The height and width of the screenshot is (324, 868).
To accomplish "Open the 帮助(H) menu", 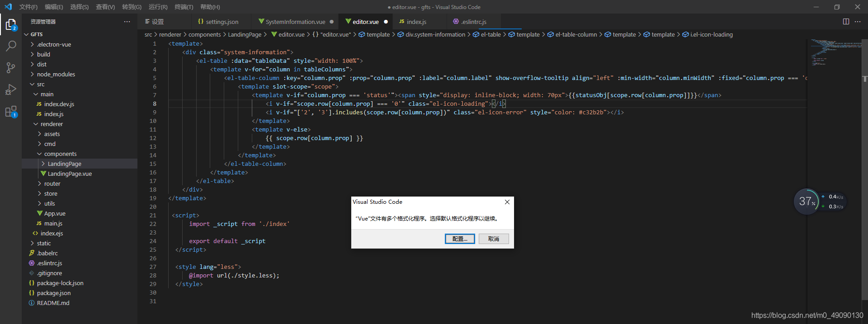I will [x=210, y=7].
